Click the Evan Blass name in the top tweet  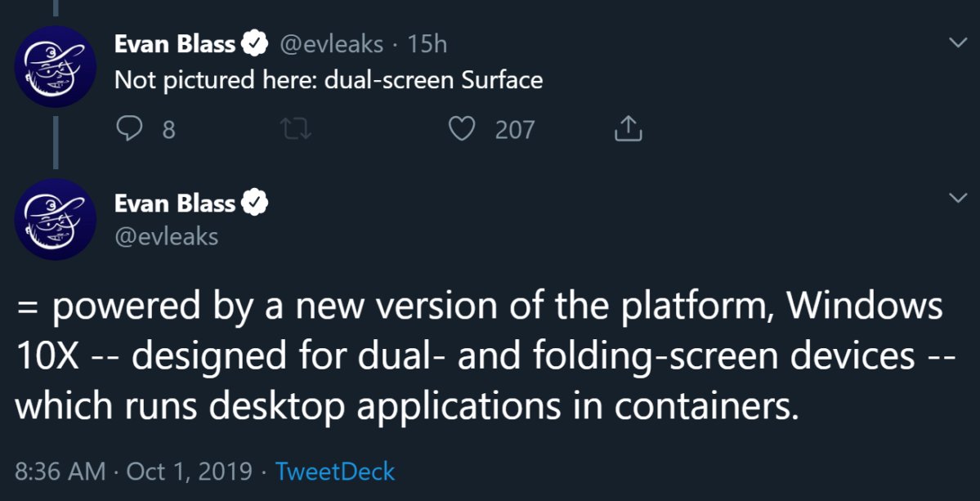(175, 44)
